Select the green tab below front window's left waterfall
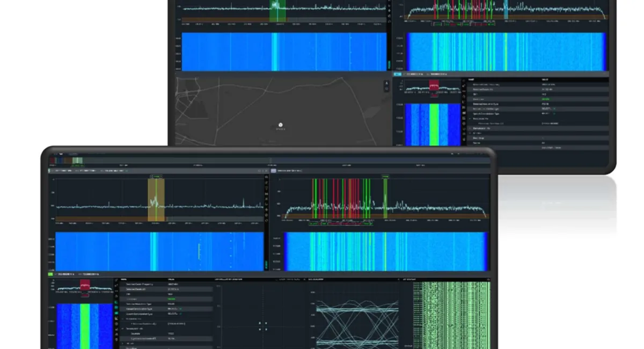 click(x=52, y=274)
